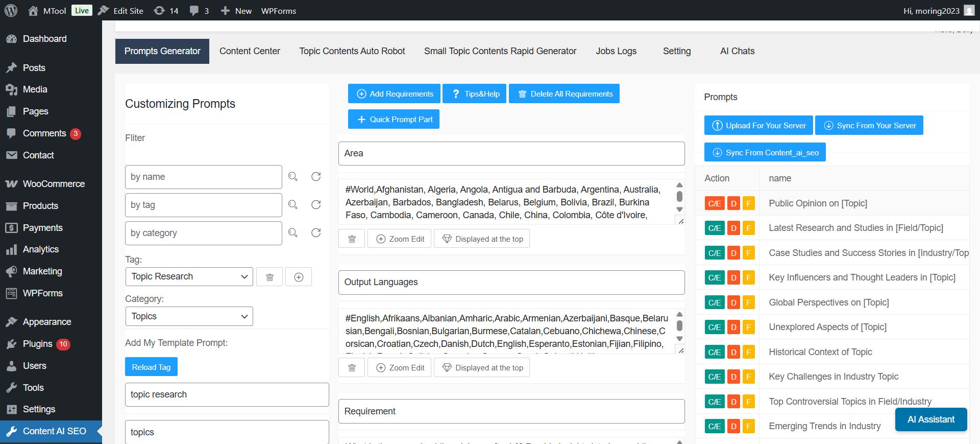Open the Tag dropdown showing Topic Research
The image size is (980, 444).
[189, 276]
